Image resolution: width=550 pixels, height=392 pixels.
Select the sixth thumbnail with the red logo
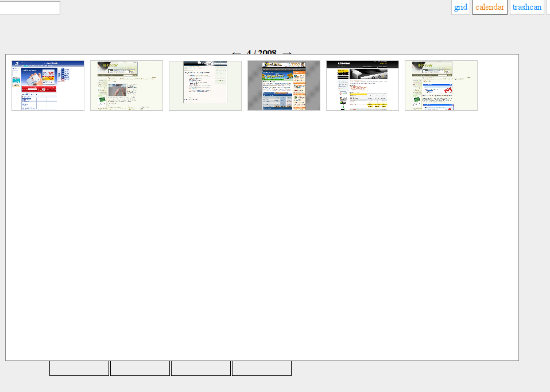click(441, 86)
